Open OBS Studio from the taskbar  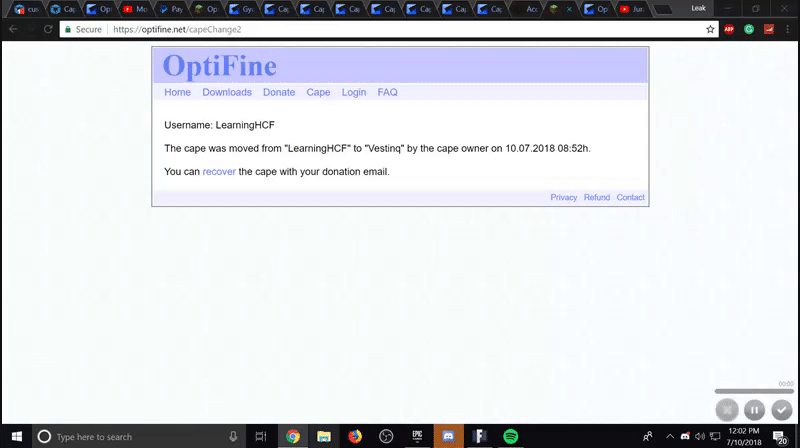[386, 436]
